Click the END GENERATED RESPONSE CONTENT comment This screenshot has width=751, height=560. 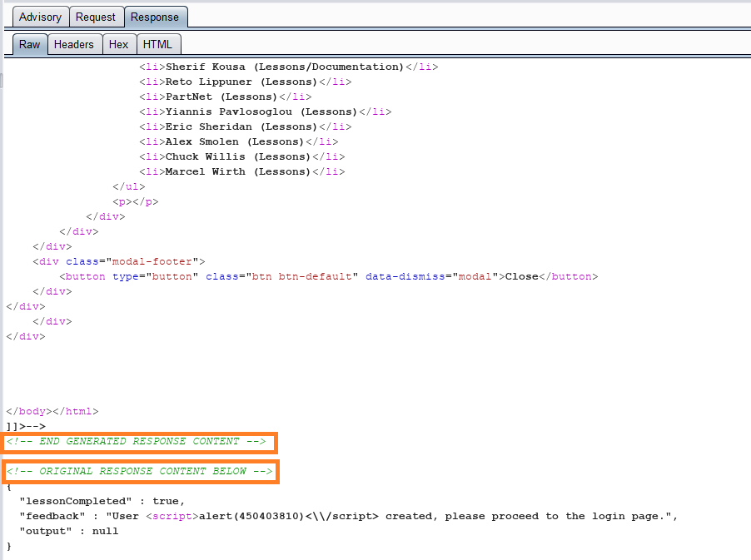(137, 441)
